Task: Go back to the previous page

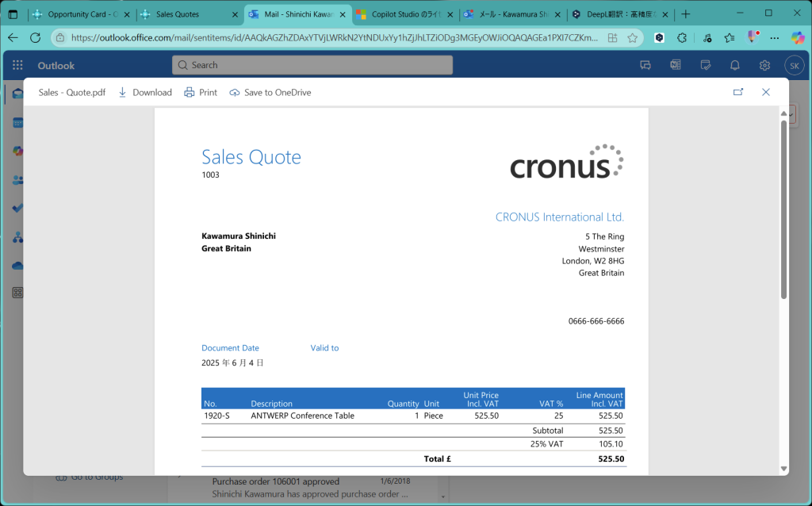Action: coord(13,37)
